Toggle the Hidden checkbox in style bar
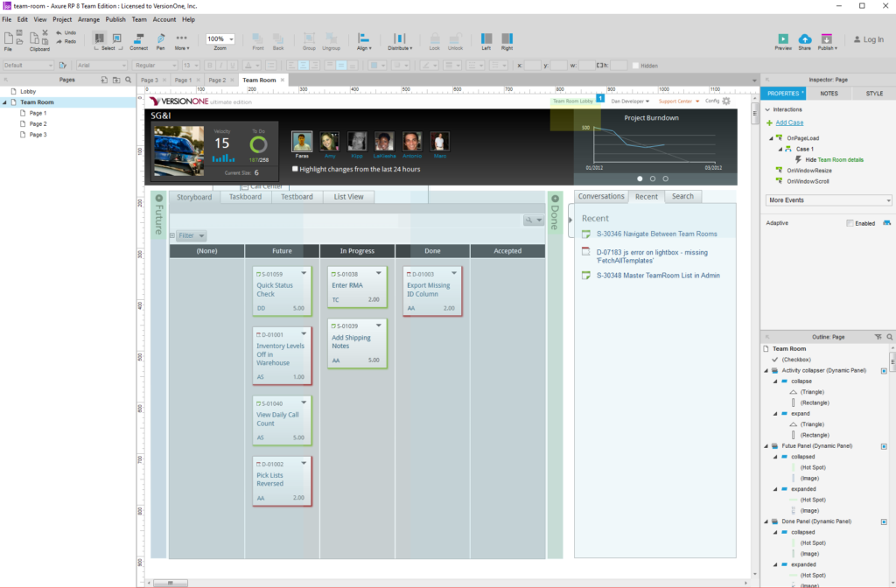The image size is (896, 588). point(635,66)
